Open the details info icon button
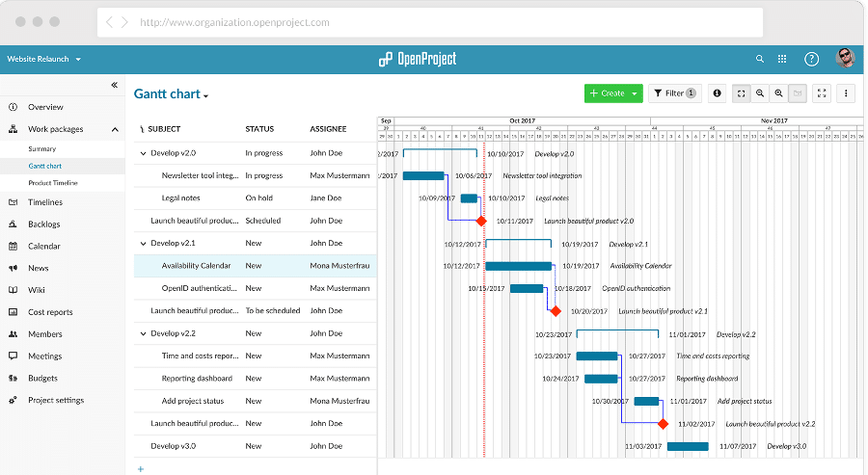The image size is (868, 475). point(717,93)
